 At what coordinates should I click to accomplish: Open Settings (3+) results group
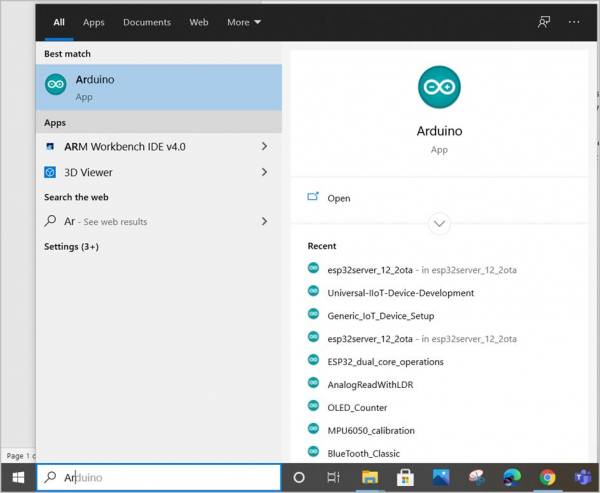pyautogui.click(x=71, y=246)
